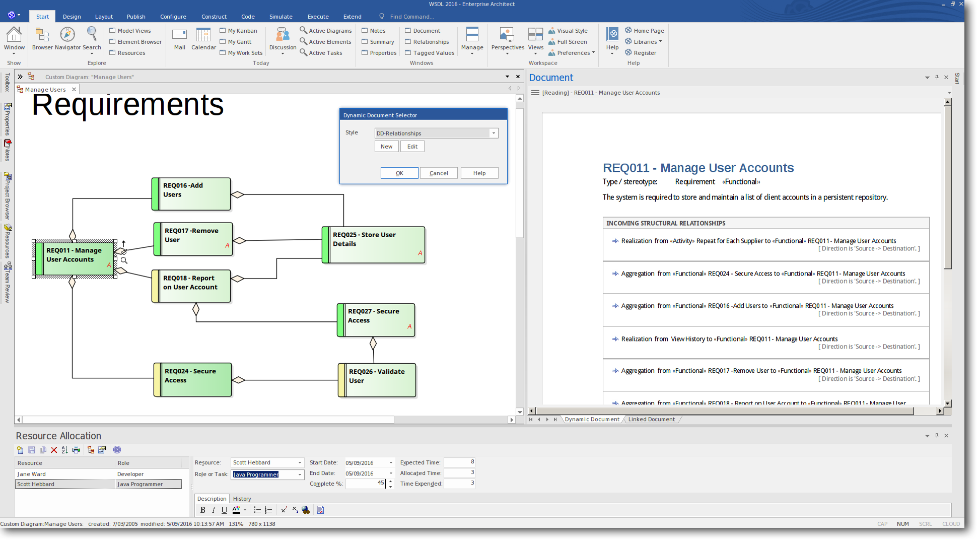Toggle bold in Description editor
Image resolution: width=980 pixels, height=542 pixels.
click(202, 510)
